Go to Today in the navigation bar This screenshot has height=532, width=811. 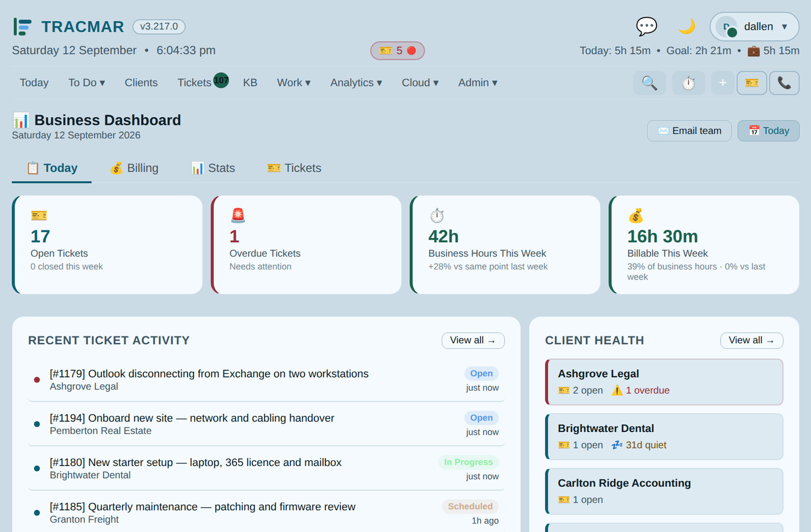click(34, 83)
